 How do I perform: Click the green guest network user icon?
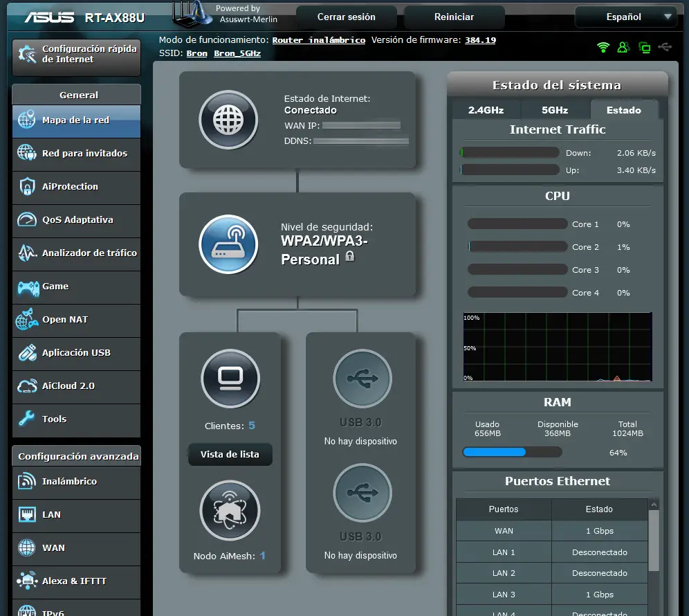coord(623,47)
